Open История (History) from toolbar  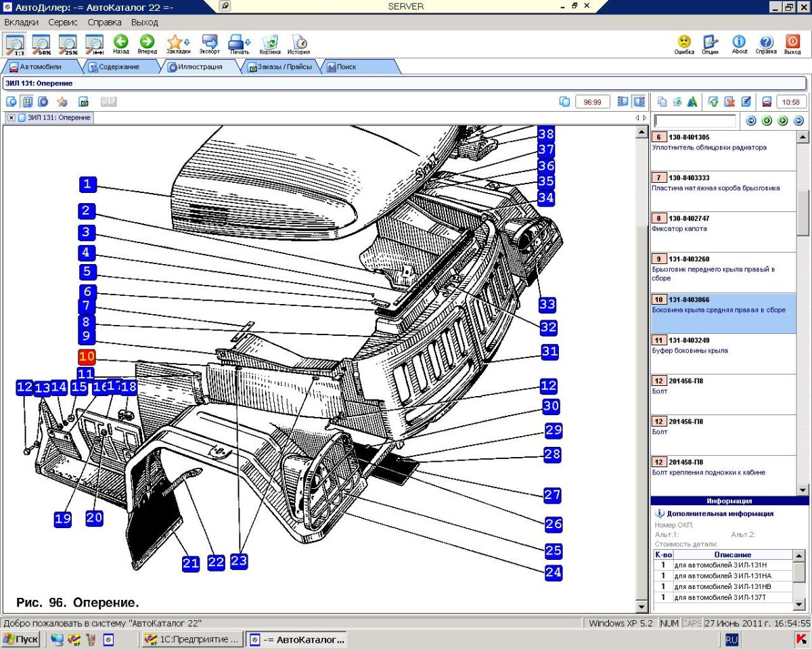(x=298, y=43)
